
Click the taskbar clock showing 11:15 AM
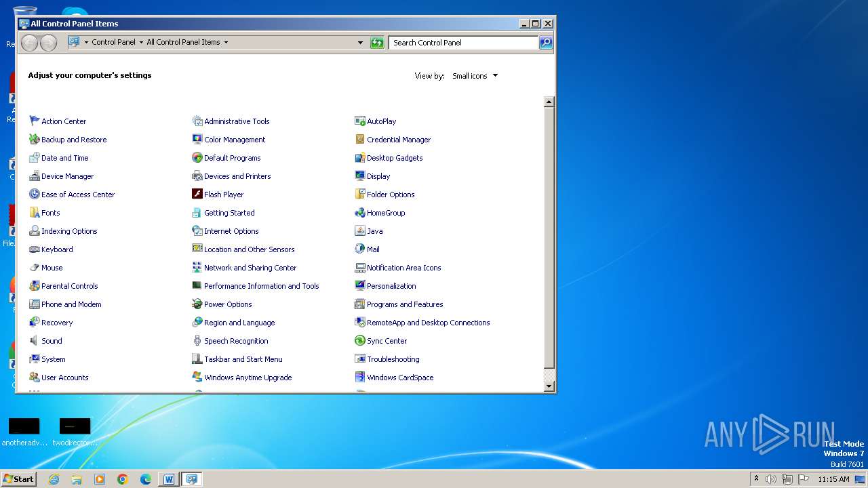[x=833, y=479]
